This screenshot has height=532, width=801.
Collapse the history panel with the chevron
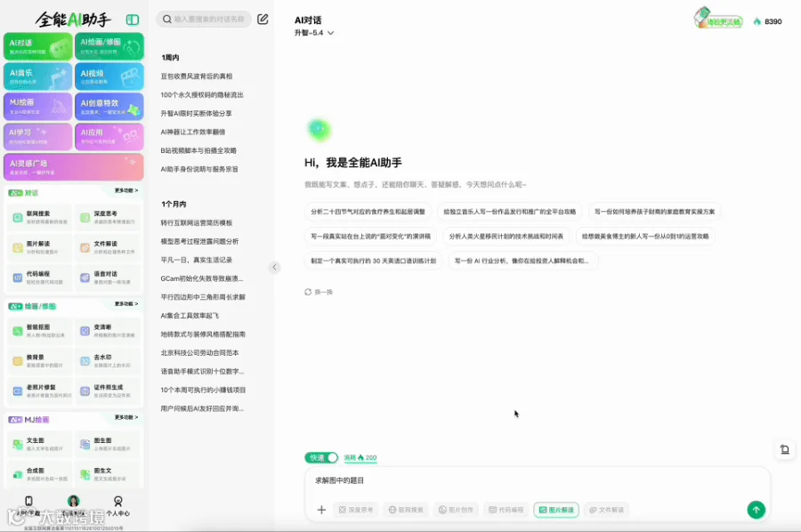pyautogui.click(x=274, y=267)
